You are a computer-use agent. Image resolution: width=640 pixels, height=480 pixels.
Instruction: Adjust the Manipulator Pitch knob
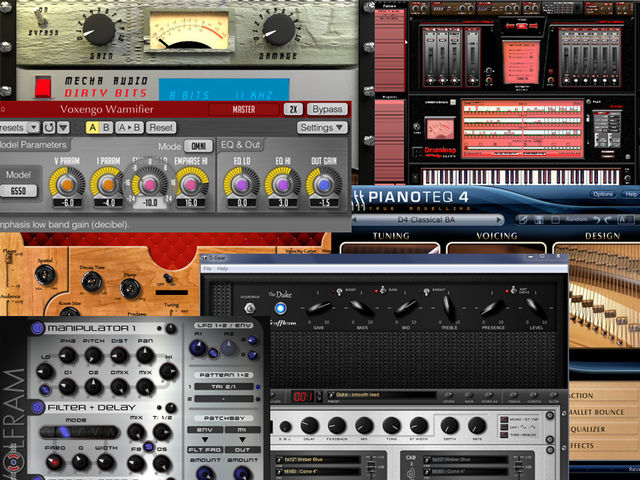tap(93, 355)
